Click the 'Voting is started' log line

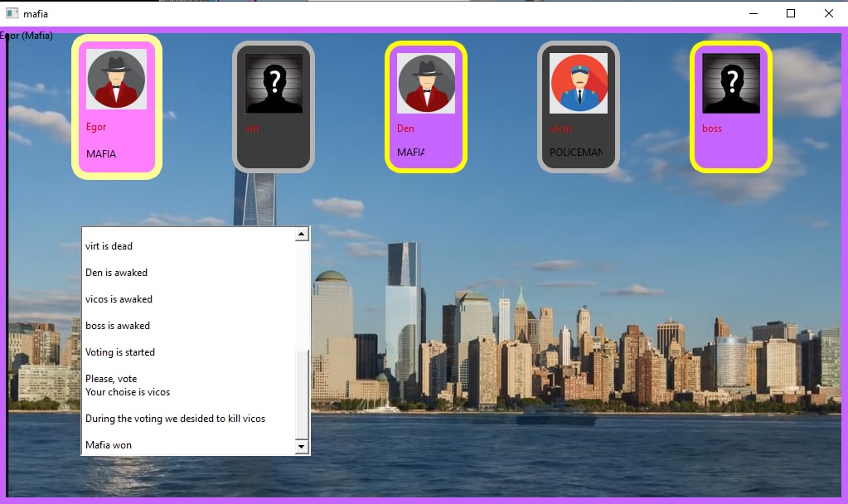pyautogui.click(x=120, y=352)
